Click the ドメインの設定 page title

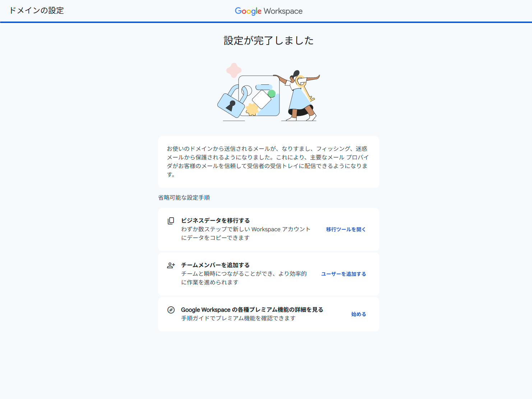[x=37, y=11]
